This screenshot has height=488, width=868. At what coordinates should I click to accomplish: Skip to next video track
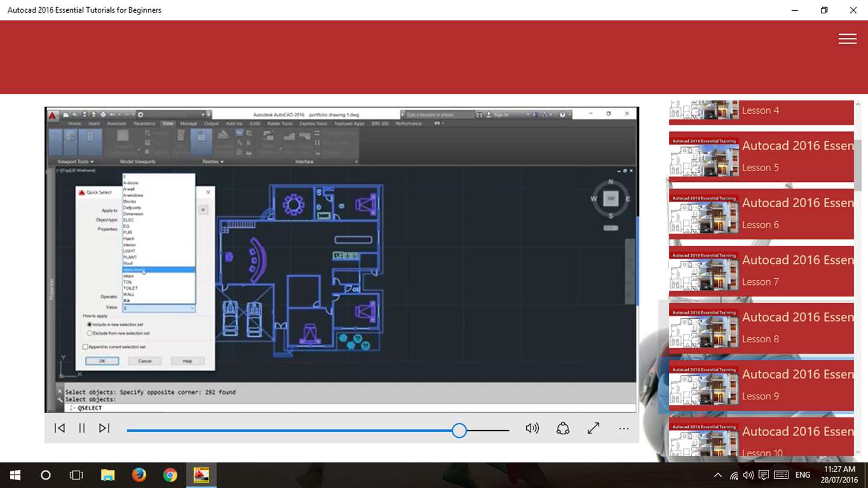[104, 428]
